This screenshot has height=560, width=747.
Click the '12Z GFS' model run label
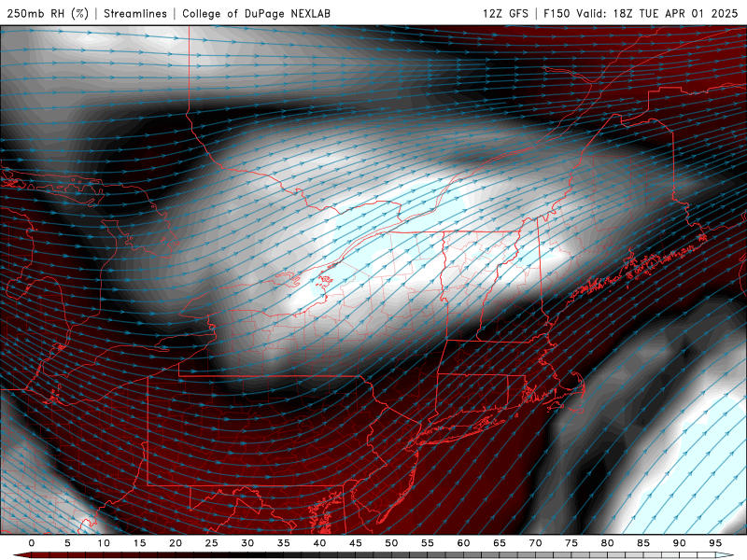coord(505,13)
